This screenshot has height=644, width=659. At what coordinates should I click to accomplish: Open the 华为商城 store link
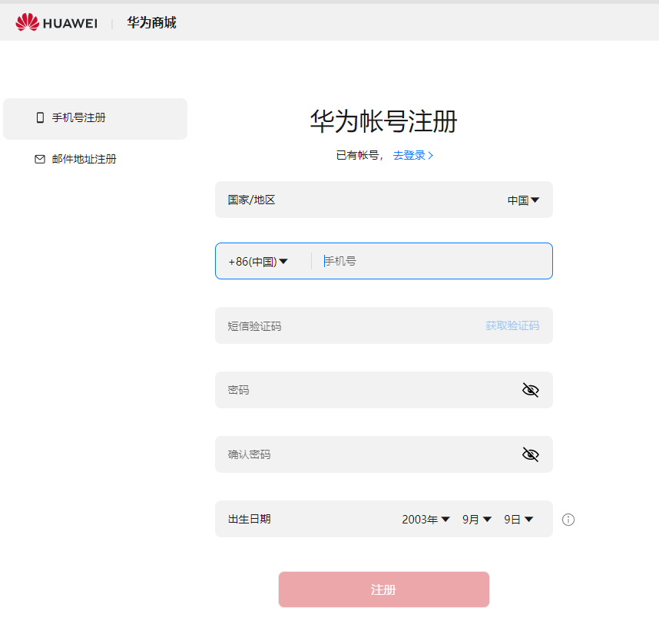coord(152,23)
